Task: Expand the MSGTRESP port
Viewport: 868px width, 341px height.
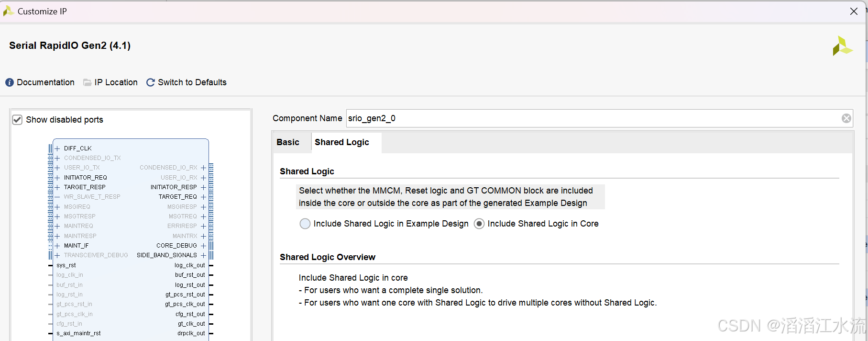Action: pos(57,216)
